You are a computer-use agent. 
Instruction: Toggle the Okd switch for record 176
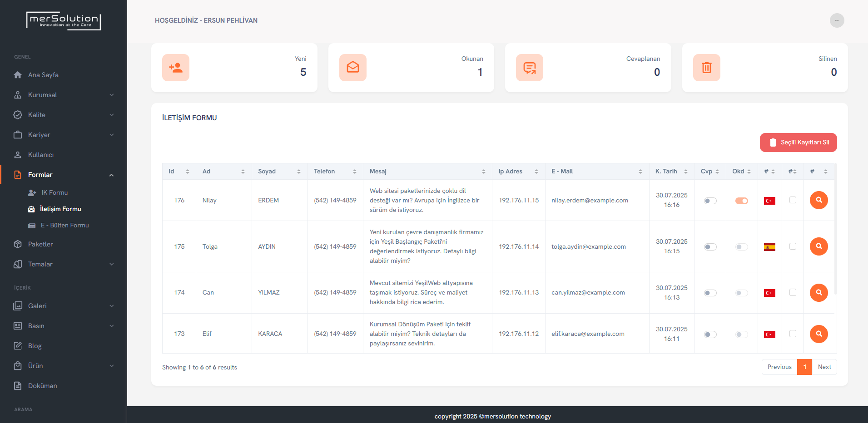pos(741,201)
